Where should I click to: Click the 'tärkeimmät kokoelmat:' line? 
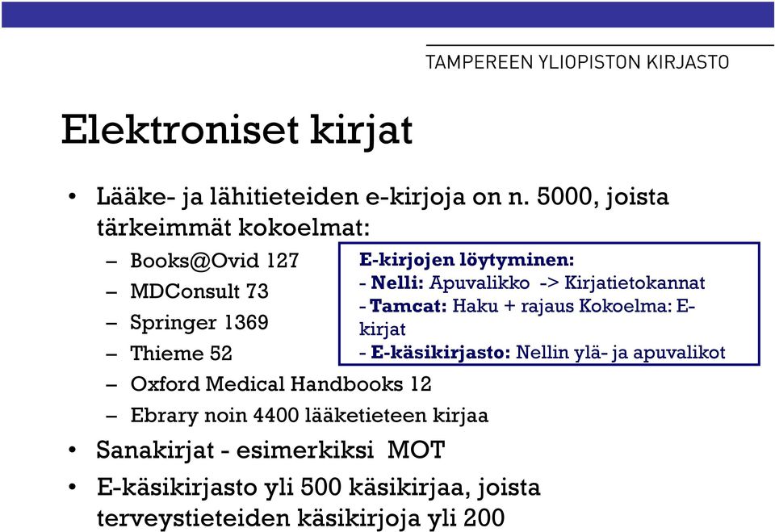[x=233, y=228]
